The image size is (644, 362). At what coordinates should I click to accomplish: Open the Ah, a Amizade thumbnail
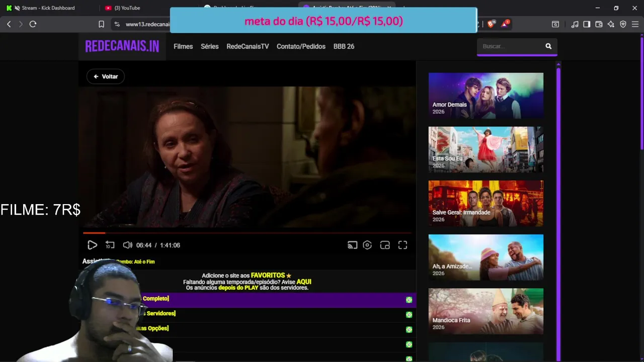[x=486, y=257]
